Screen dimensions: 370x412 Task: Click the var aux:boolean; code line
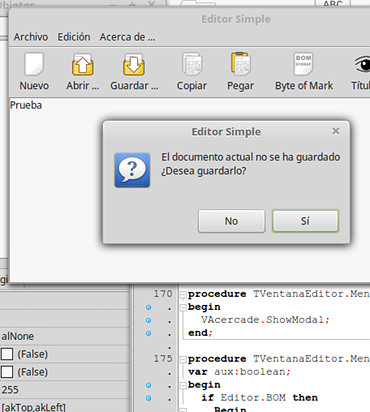(x=239, y=372)
